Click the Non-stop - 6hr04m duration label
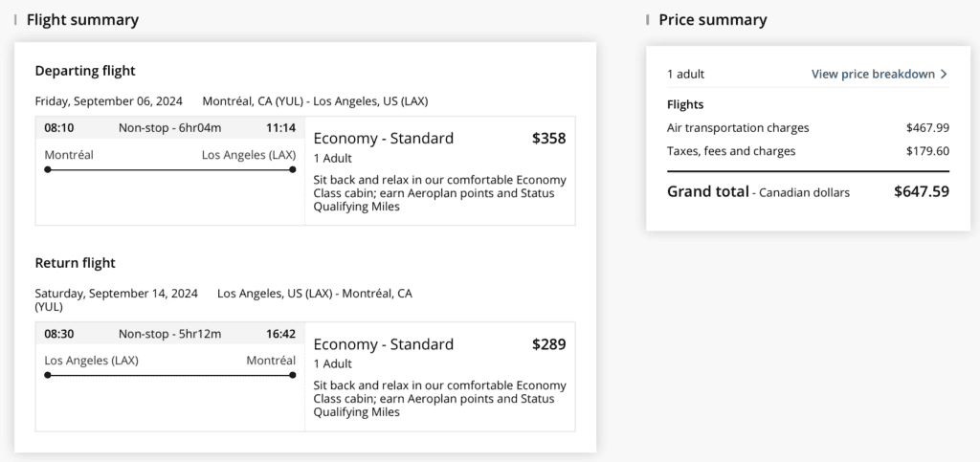The width and height of the screenshot is (980, 462). coord(170,128)
